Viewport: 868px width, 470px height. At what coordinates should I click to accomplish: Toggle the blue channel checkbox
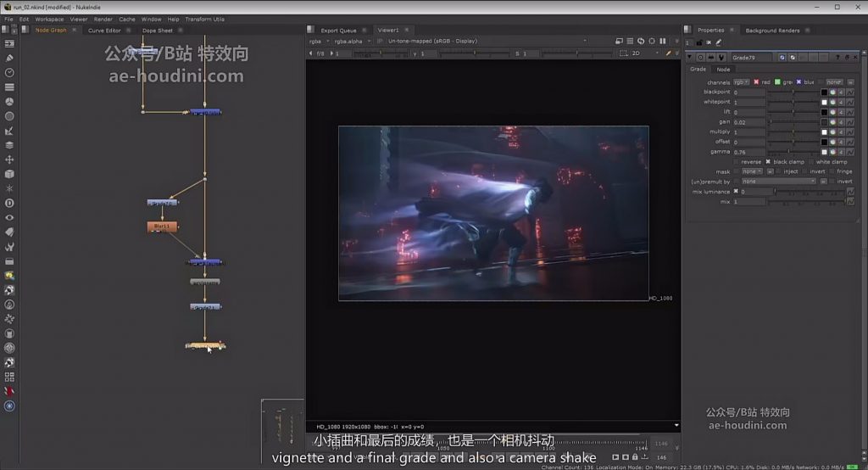(x=798, y=82)
